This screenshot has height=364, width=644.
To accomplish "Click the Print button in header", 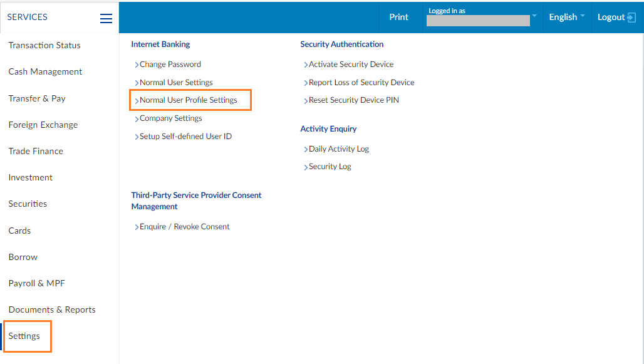I will (398, 18).
